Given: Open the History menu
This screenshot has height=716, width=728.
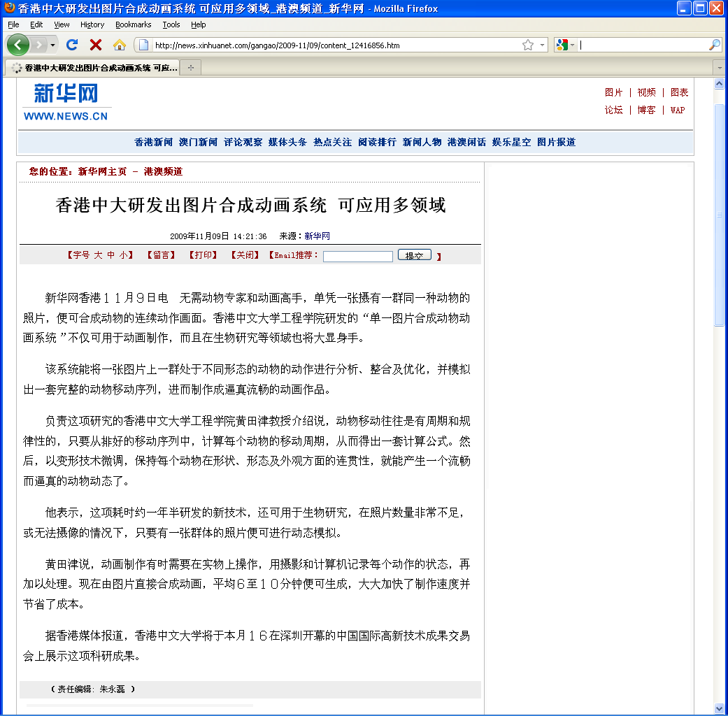Looking at the screenshot, I should pos(92,24).
